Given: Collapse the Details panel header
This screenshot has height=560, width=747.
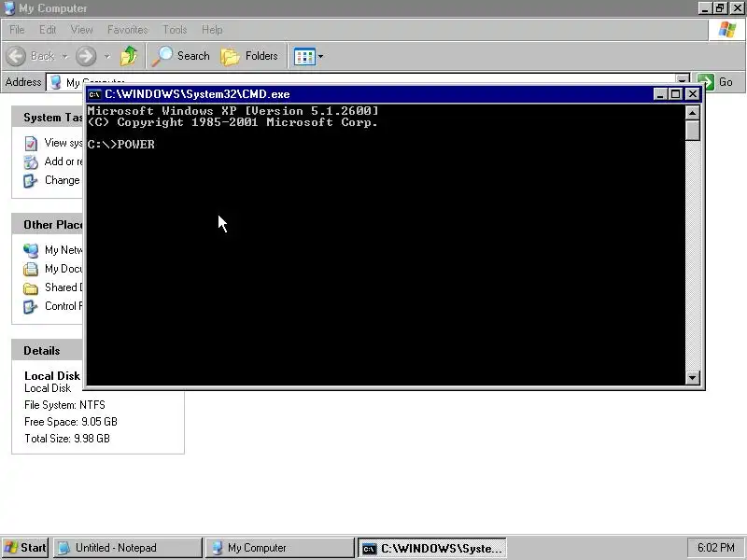Looking at the screenshot, I should (x=48, y=351).
